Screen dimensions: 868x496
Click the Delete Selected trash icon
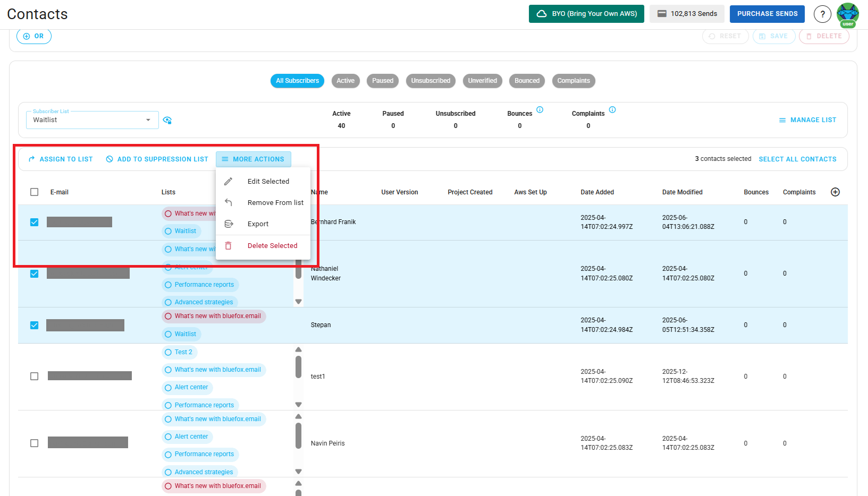point(229,245)
